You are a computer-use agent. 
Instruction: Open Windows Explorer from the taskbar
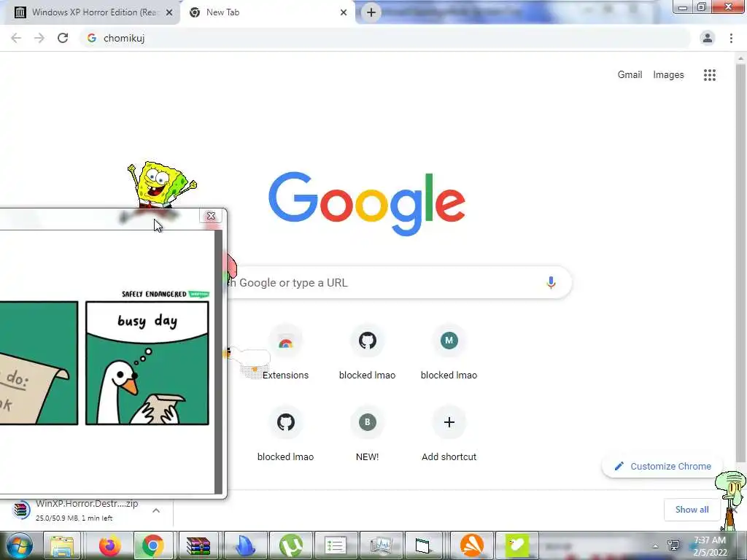tap(63, 545)
